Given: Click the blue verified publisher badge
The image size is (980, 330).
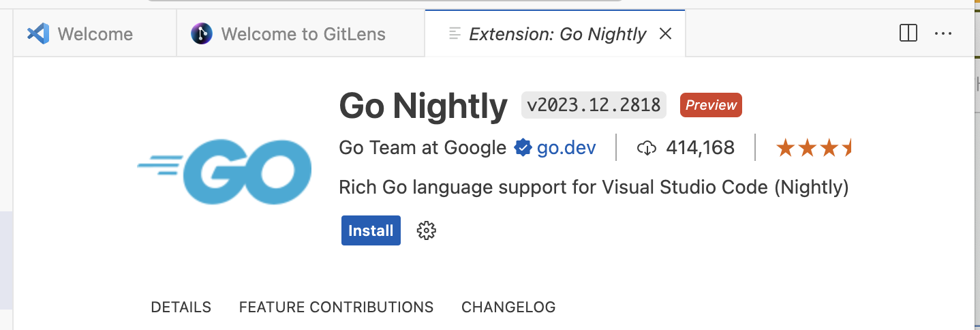Looking at the screenshot, I should point(523,147).
